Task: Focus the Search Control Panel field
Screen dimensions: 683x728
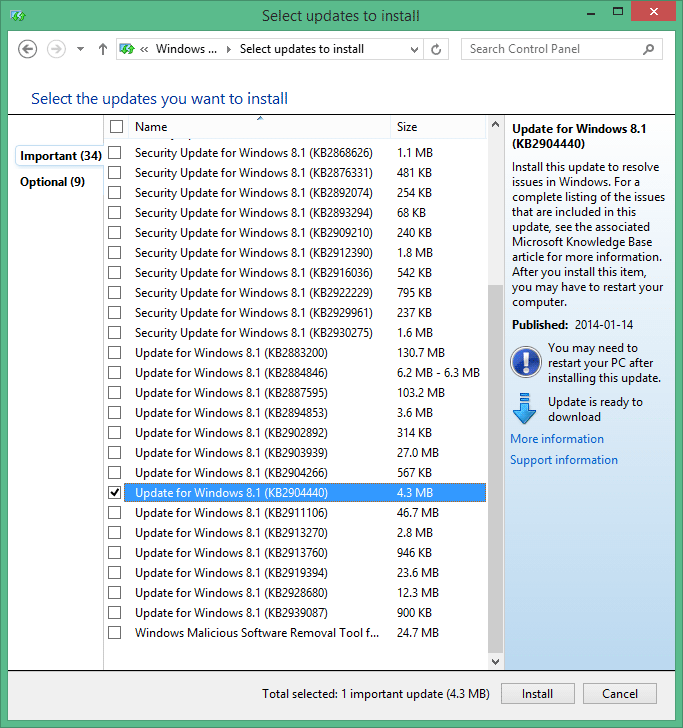Action: [x=561, y=49]
